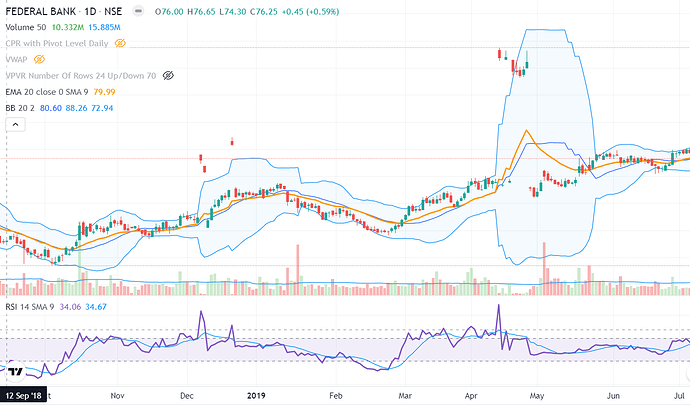Screen dimensions: 690x405
Task: Click the 2019 label on time axis
Action: pyautogui.click(x=256, y=396)
